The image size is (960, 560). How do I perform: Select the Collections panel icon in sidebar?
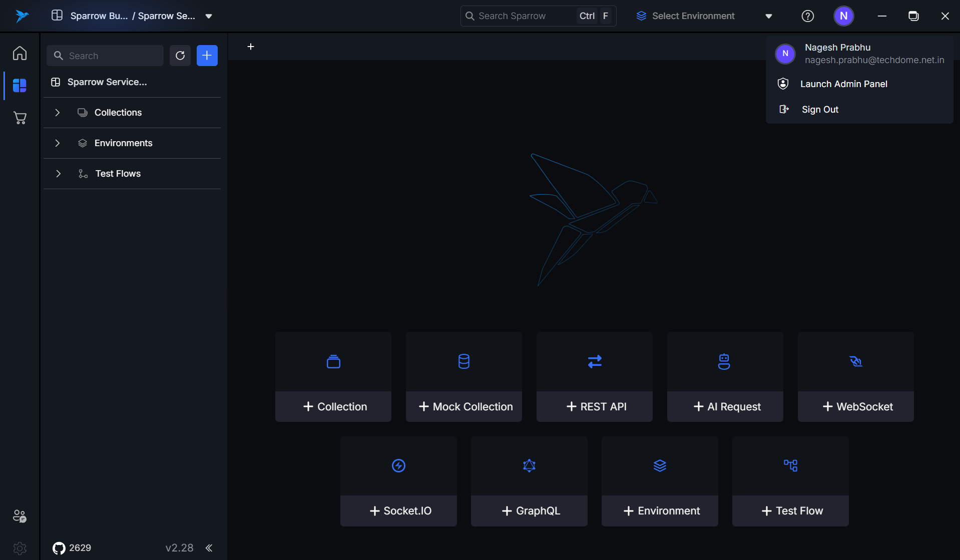coord(20,85)
